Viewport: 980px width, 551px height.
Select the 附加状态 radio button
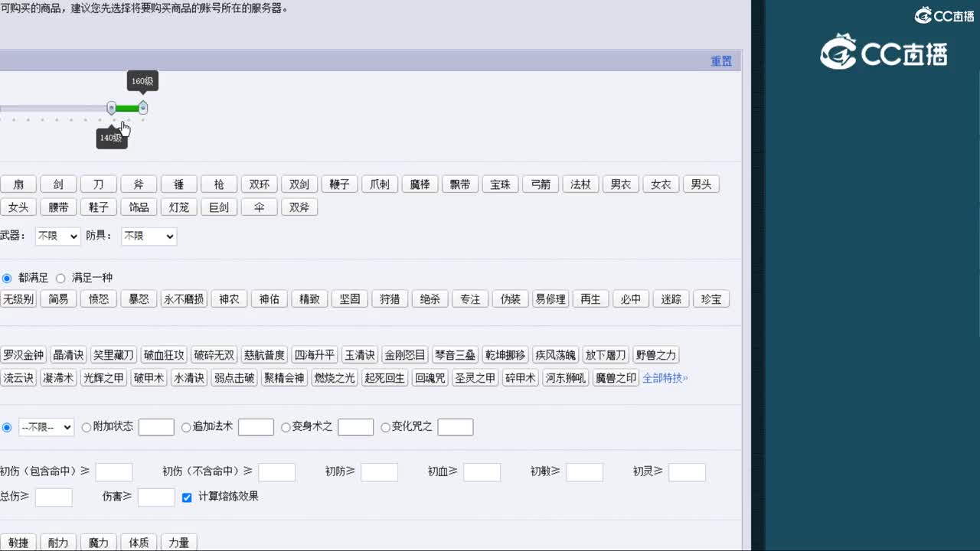click(86, 427)
